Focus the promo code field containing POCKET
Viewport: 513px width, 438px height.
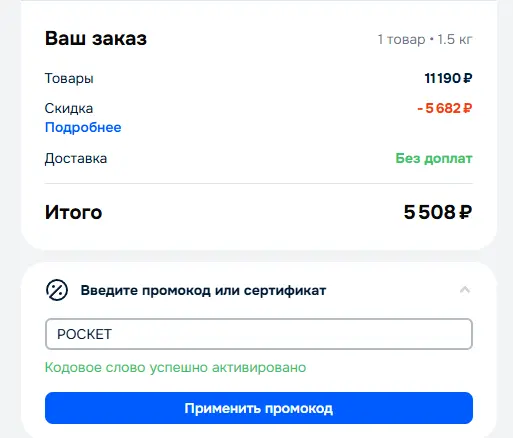tap(259, 334)
